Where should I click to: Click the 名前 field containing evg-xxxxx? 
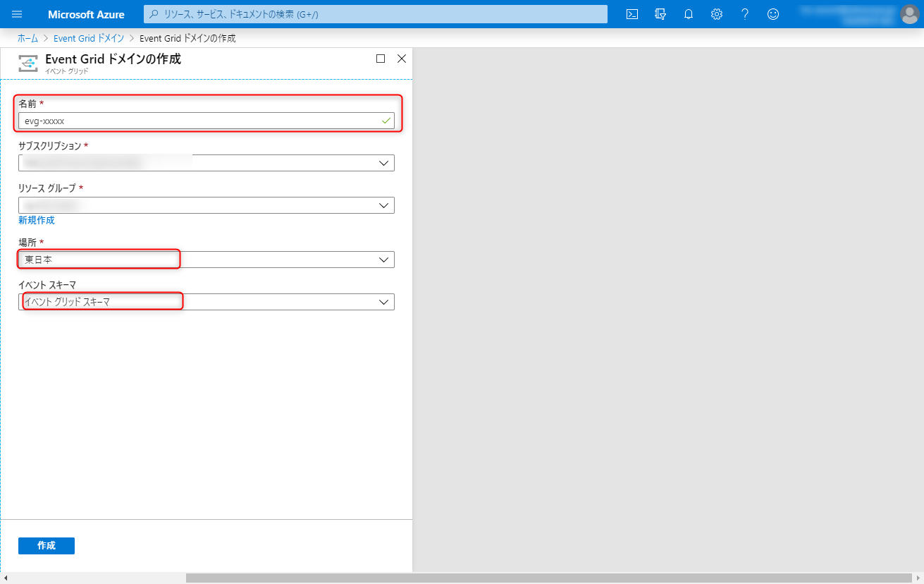point(207,121)
